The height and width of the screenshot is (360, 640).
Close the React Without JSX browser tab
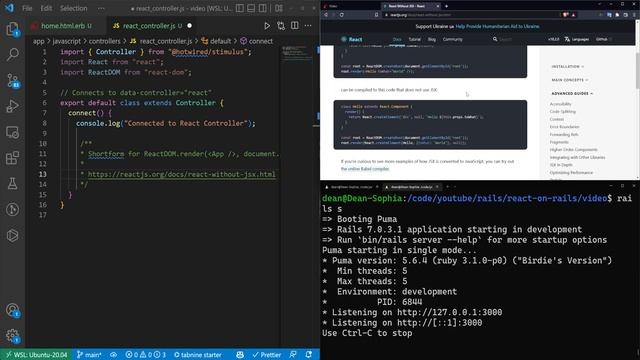438,6
